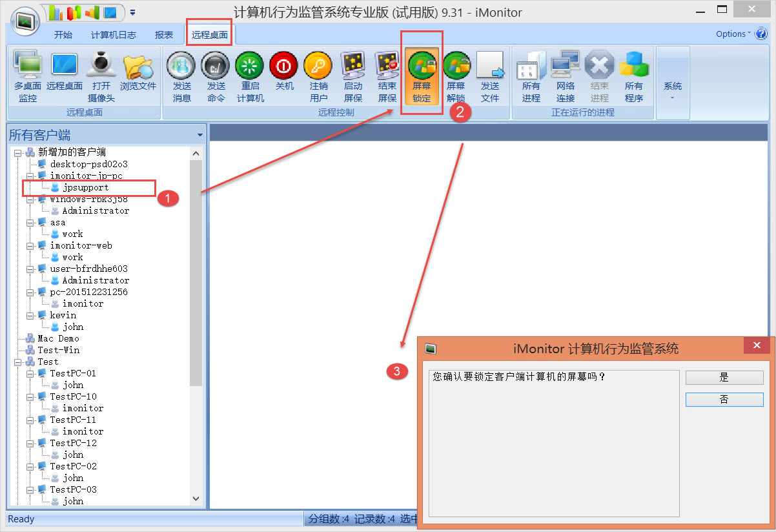
Task: Open 发送文件 send file tool
Action: click(490, 78)
